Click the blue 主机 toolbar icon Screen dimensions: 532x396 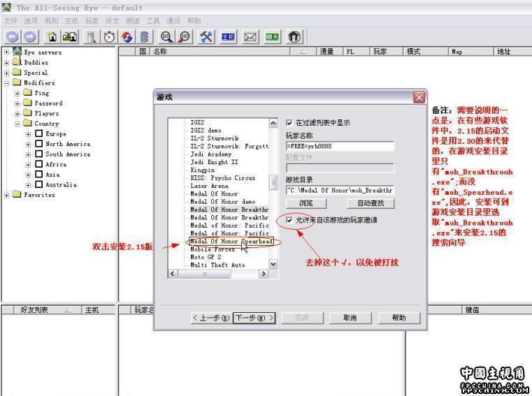tap(229, 36)
